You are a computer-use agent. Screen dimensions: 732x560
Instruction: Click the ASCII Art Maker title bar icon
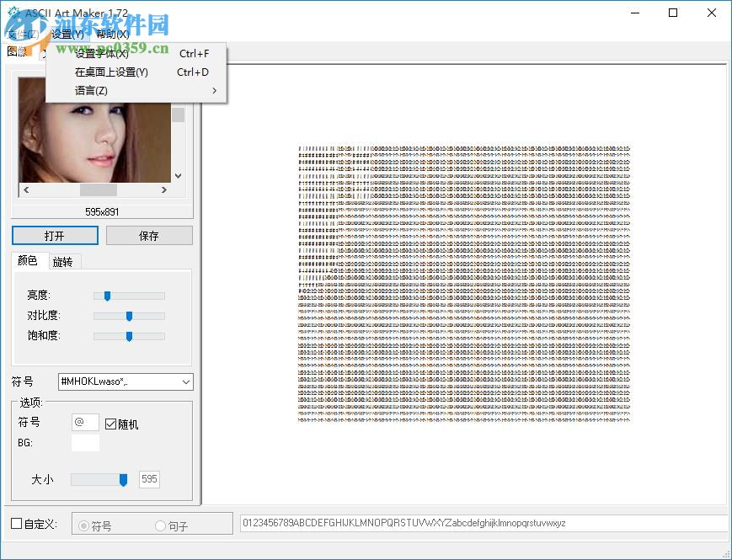coord(12,13)
